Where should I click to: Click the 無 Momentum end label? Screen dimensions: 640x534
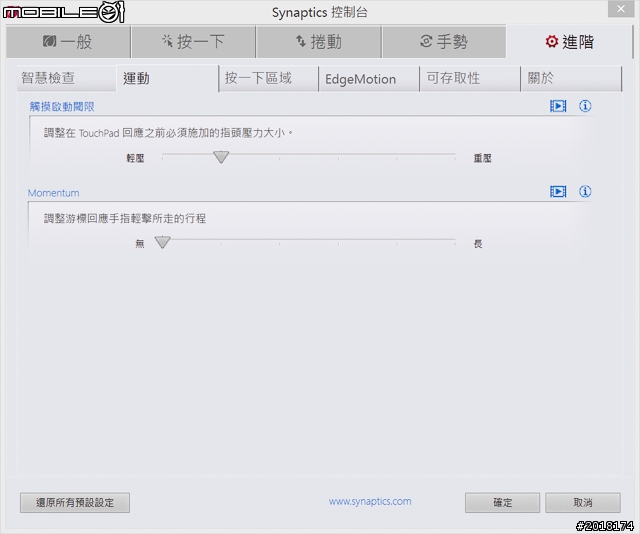[x=140, y=244]
